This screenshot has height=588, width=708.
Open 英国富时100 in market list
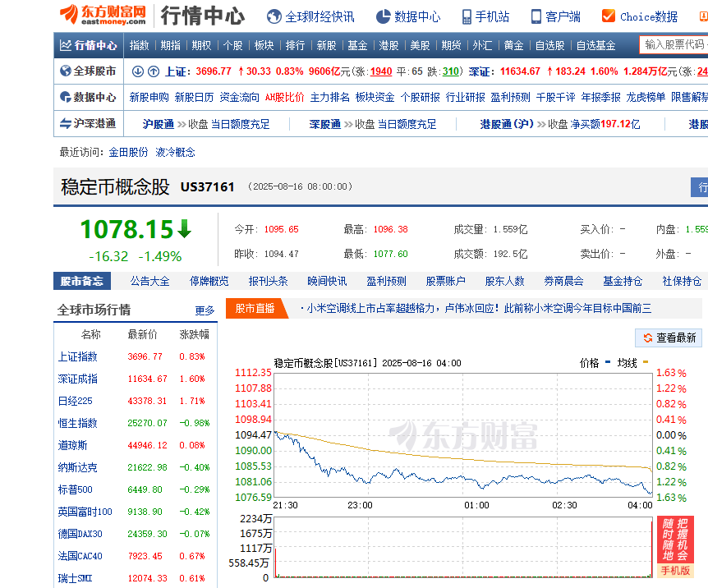[85, 512]
